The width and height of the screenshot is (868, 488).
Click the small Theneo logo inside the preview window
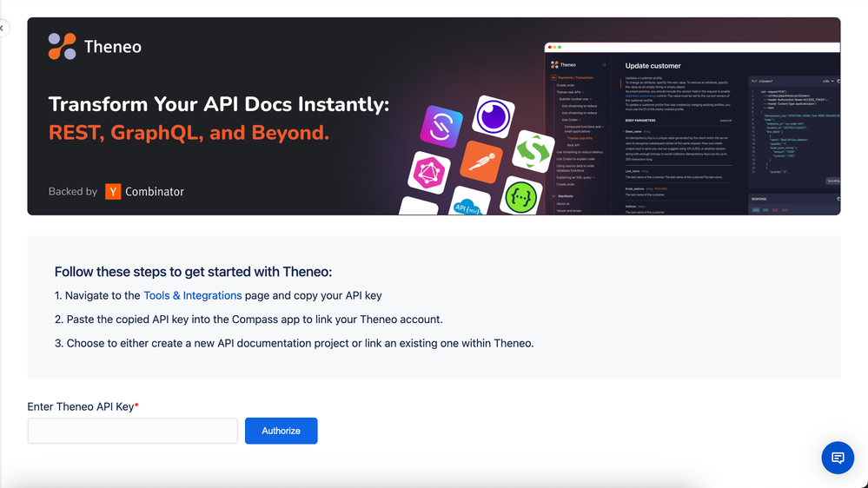point(563,65)
